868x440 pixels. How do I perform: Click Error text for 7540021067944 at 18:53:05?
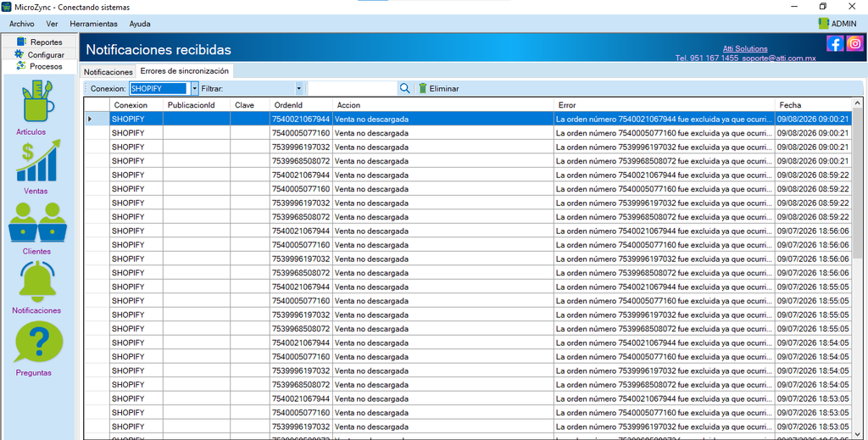pos(665,398)
